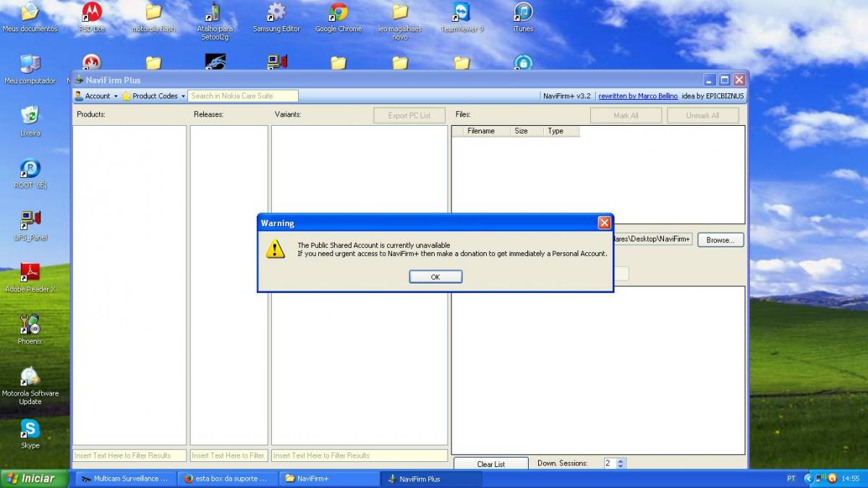The width and height of the screenshot is (868, 488).
Task: Click the Search in Nokia Care Suite field
Action: (243, 95)
